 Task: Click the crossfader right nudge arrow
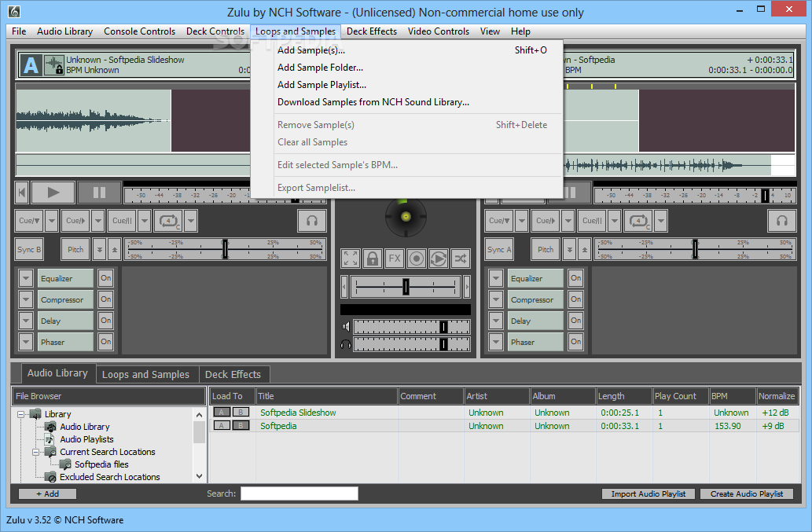coord(467,286)
